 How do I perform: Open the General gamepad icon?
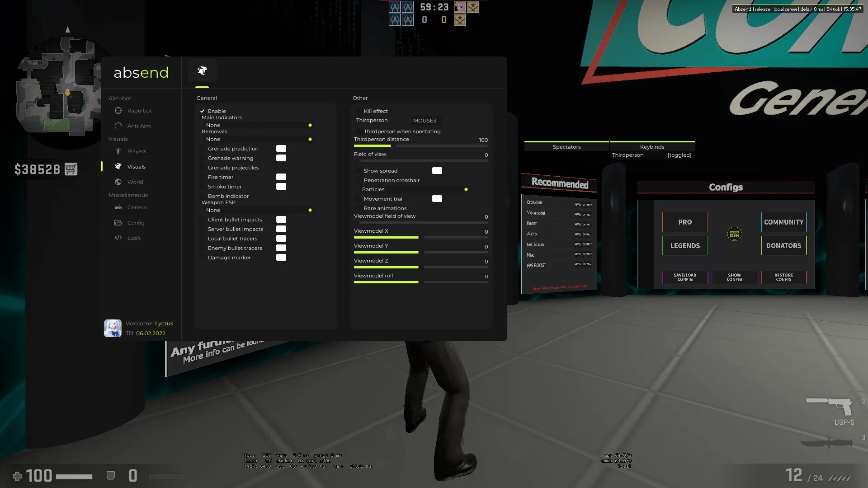118,207
